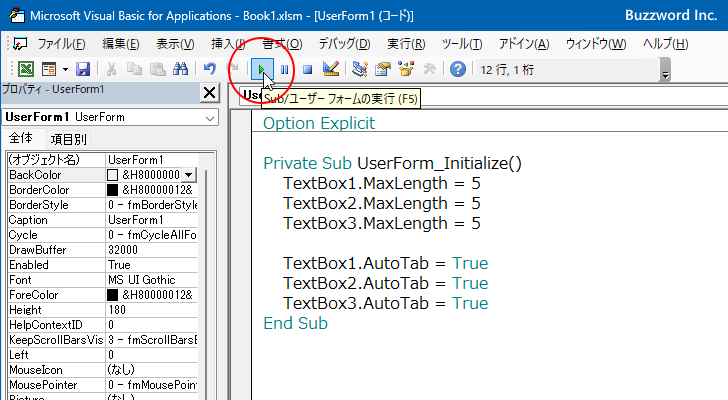Open the BackColor value dropdown arrow
The height and width of the screenshot is (400, 728).
click(188, 175)
